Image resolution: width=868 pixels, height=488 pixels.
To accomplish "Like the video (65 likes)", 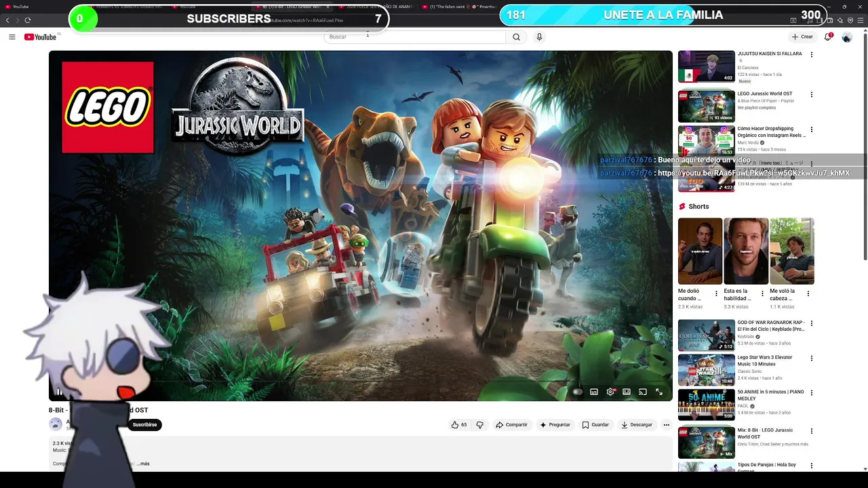I will pos(459,425).
